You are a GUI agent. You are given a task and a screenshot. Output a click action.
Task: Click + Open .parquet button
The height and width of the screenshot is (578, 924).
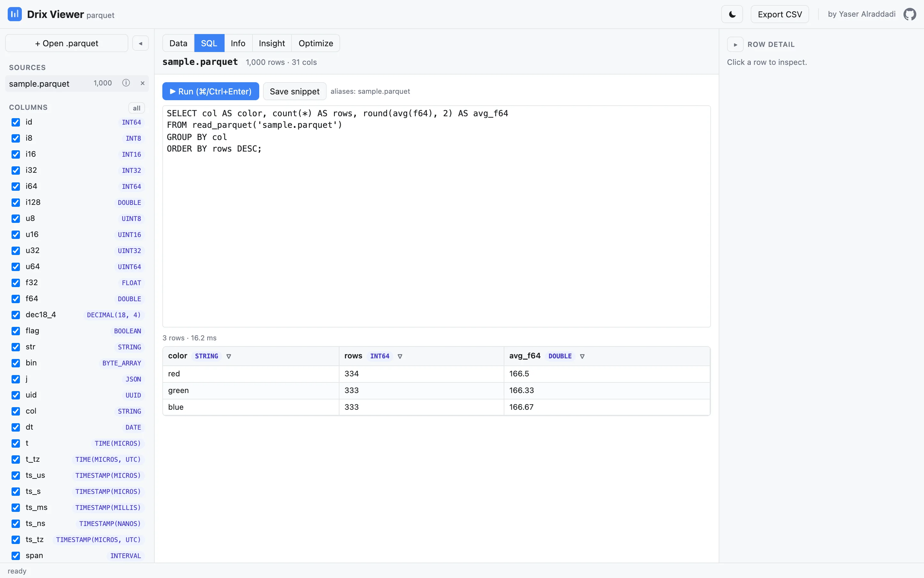pos(67,43)
